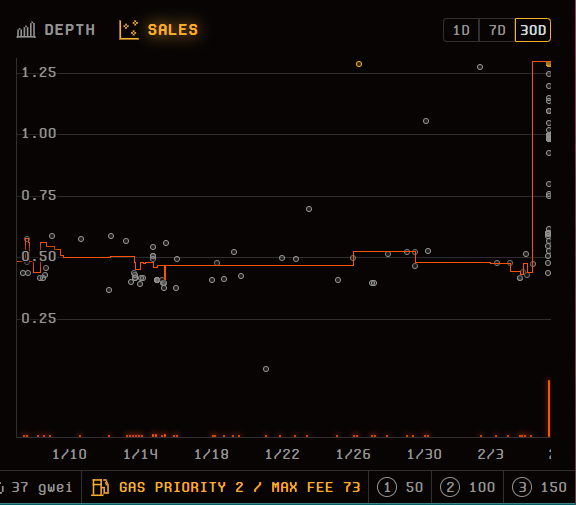Image resolution: width=576 pixels, height=505 pixels.
Task: Set chart range to 7D
Action: (497, 30)
